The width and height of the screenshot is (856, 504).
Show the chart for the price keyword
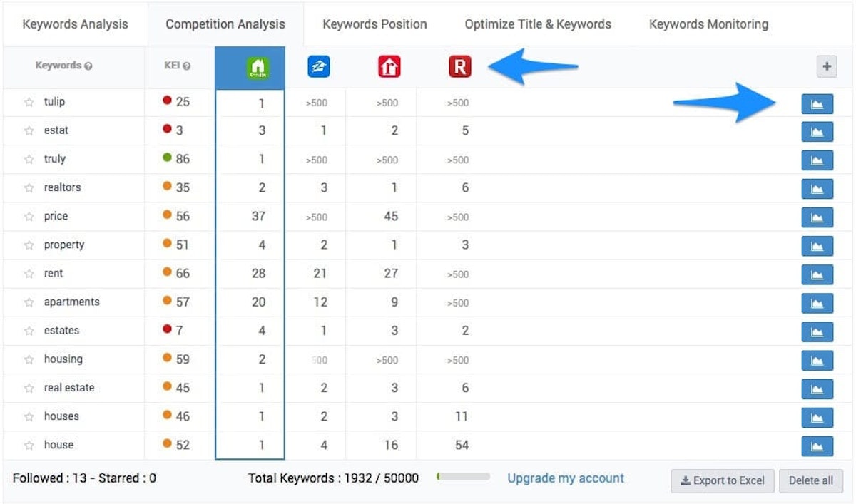click(x=817, y=217)
